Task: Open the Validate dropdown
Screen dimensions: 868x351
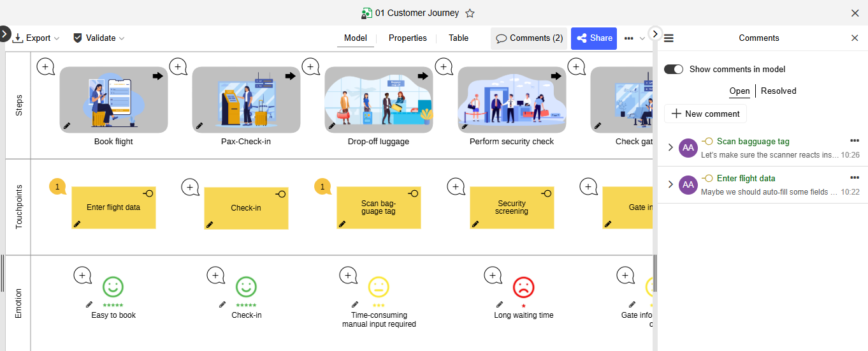Action: 99,38
